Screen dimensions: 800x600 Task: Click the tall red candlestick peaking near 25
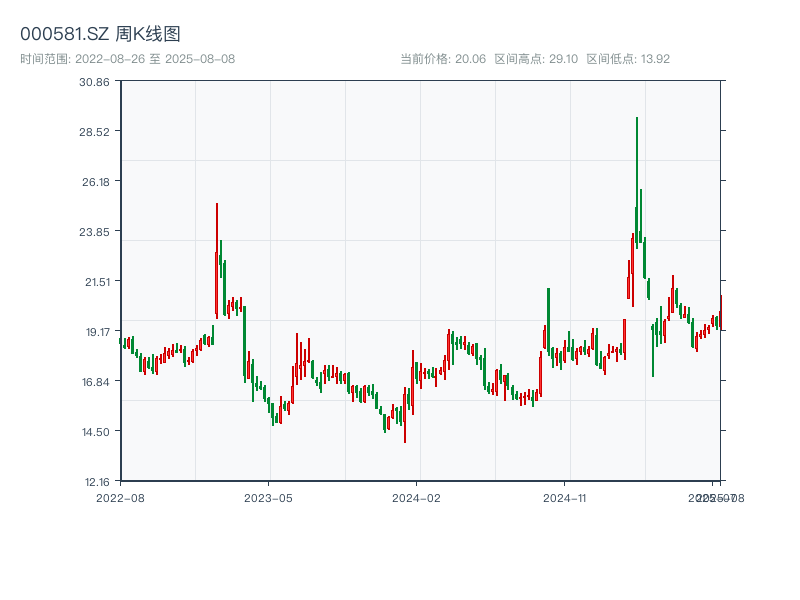coord(217,261)
